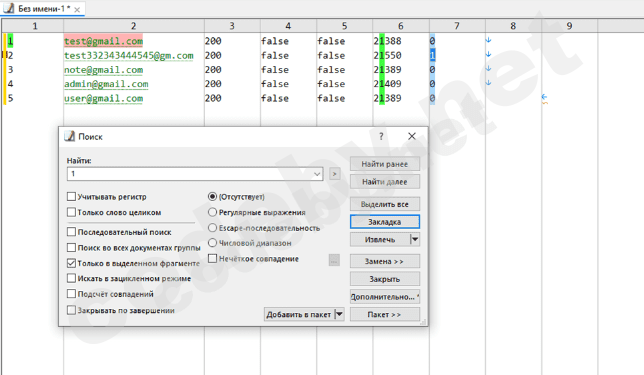Click the newline arrow marker in row 1
The width and height of the screenshot is (644, 375).
[488, 40]
